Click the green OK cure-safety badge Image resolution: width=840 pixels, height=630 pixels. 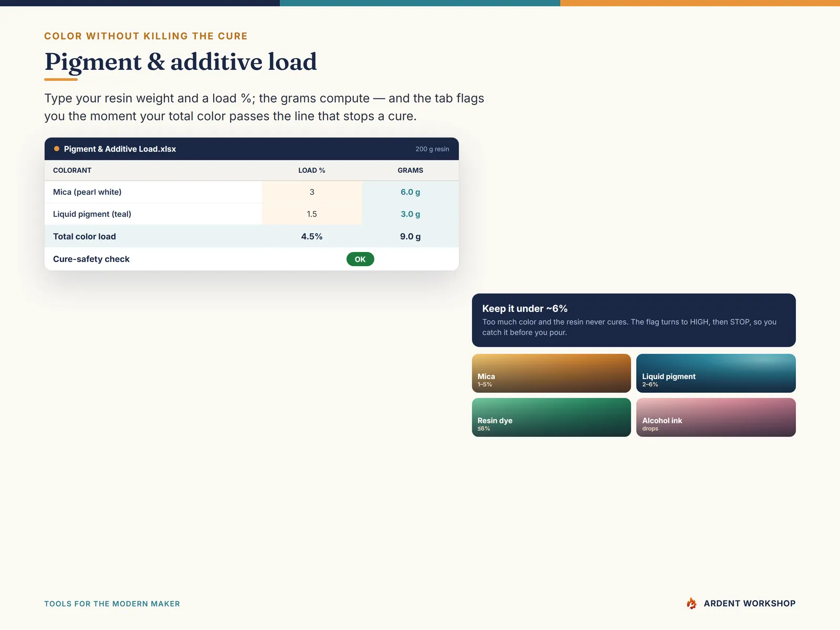360,259
